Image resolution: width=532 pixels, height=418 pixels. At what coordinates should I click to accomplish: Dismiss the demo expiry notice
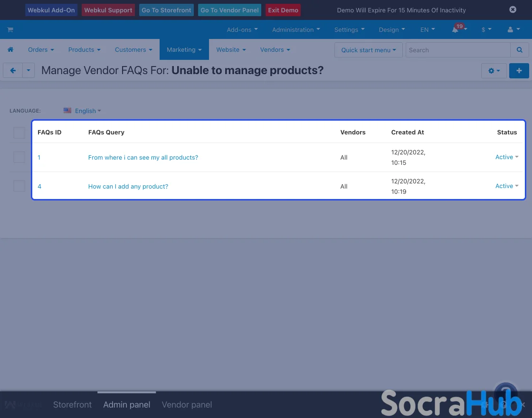point(513,9)
